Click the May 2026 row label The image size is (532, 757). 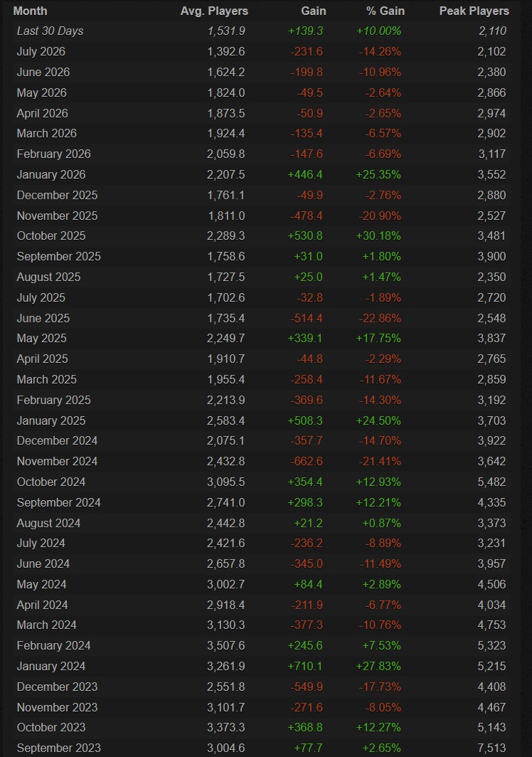pyautogui.click(x=41, y=92)
